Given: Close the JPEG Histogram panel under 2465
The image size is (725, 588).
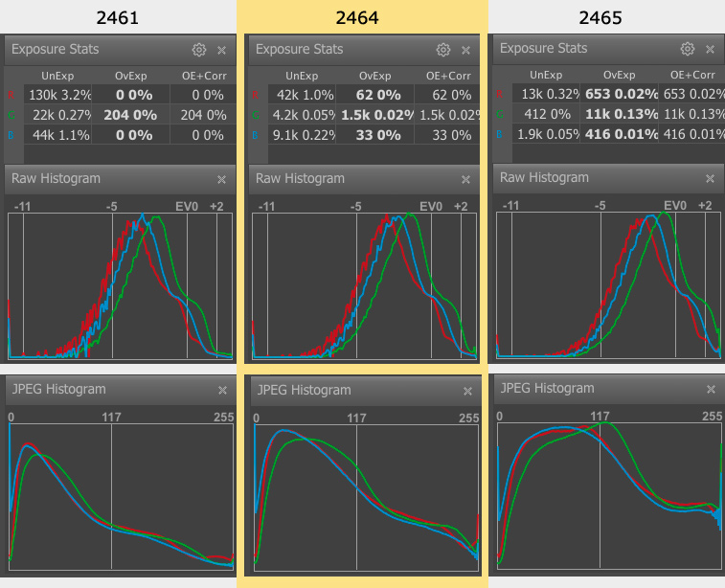Looking at the screenshot, I should [711, 389].
